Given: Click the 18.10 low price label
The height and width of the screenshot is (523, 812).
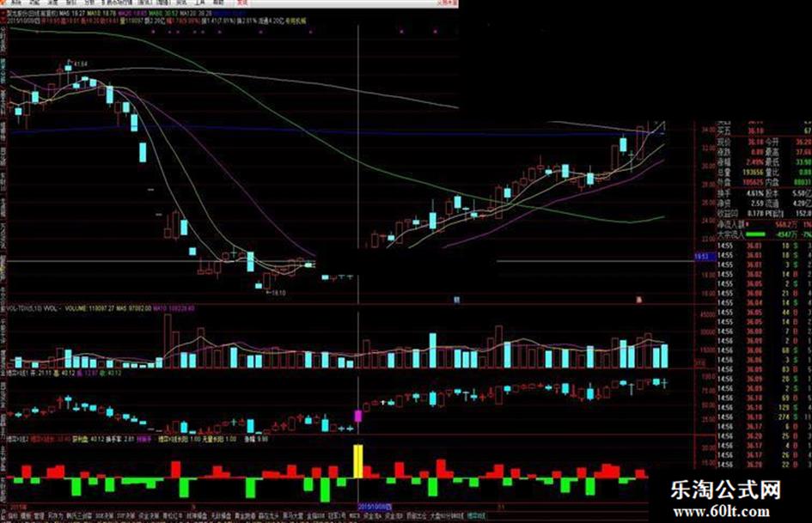Looking at the screenshot, I should click(x=278, y=293).
